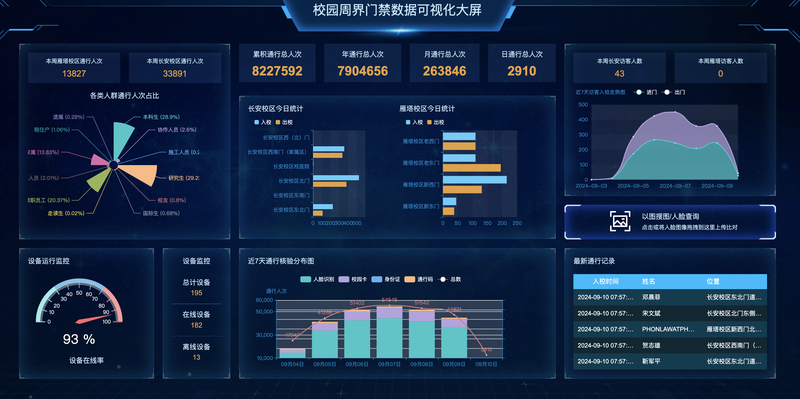800x399 pixels.
Task: Click the 93 % device online gauge value
Action: [x=79, y=339]
